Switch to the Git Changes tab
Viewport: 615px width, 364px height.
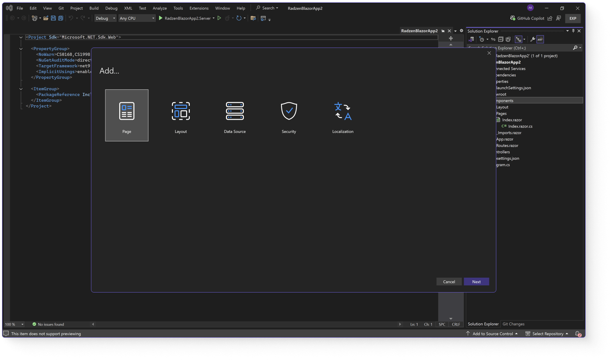513,324
